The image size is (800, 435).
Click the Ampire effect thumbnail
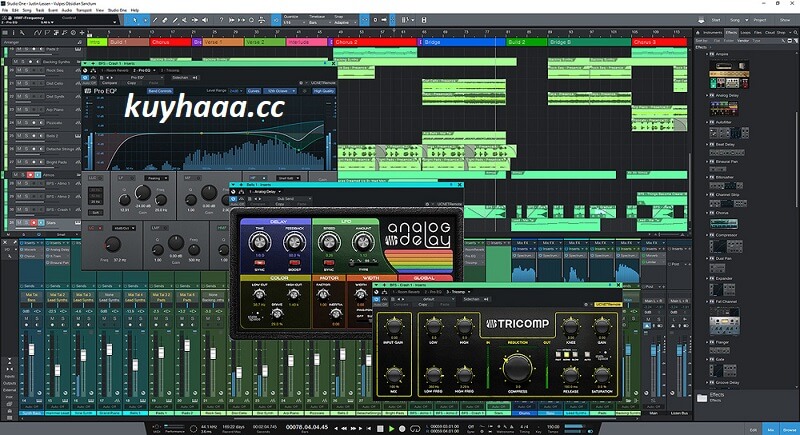(729, 74)
